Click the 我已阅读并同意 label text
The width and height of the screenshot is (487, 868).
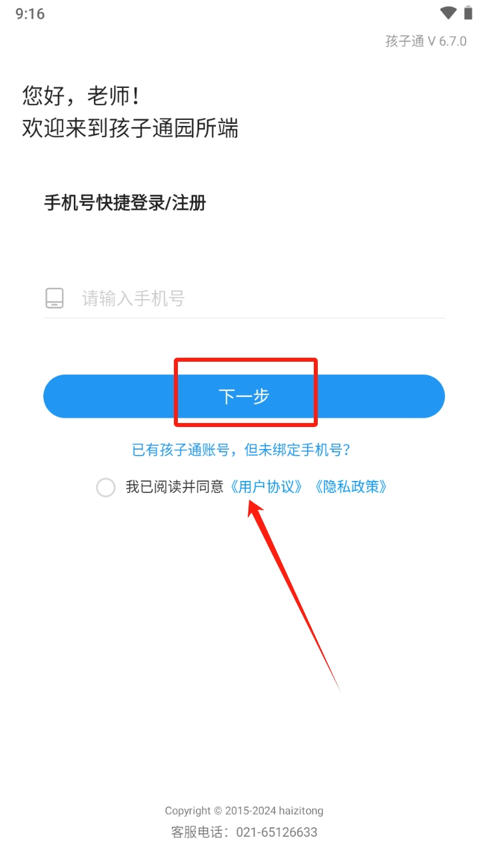[175, 487]
